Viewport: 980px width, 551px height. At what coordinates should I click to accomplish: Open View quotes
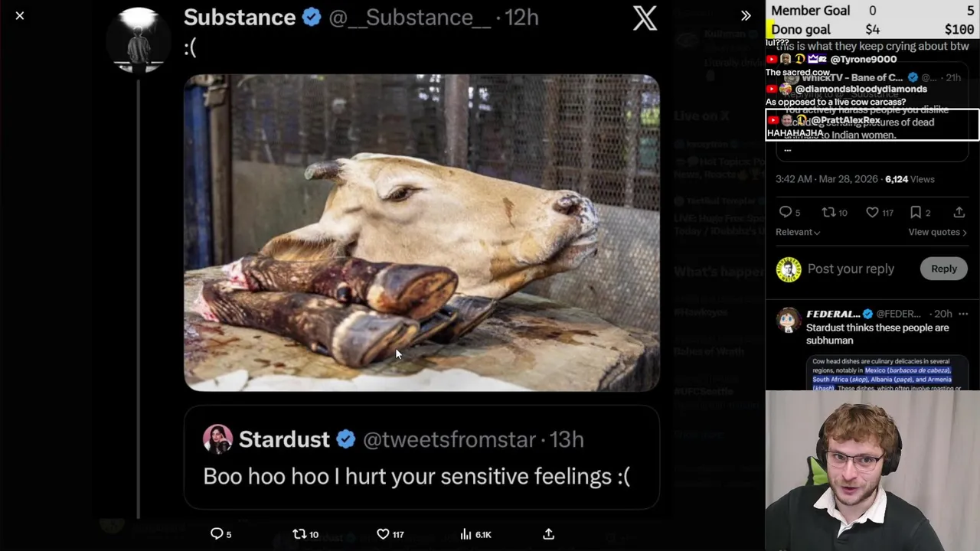937,232
